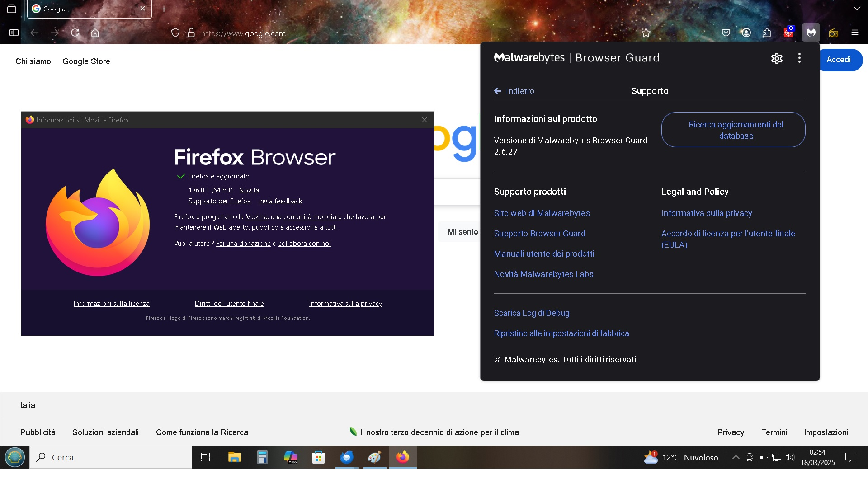Open the Home page icon
The image size is (868, 488).
pyautogui.click(x=95, y=33)
